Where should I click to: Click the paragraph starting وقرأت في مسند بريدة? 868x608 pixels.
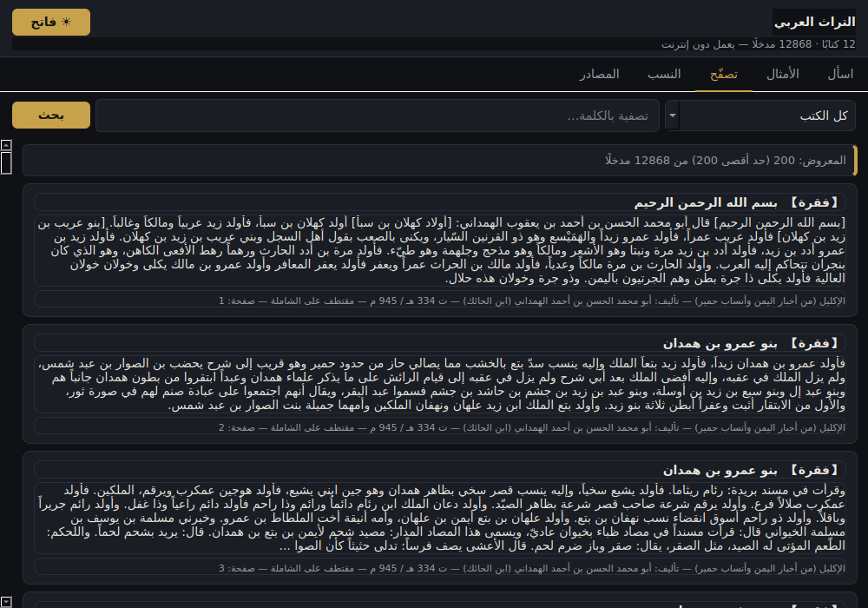click(x=440, y=519)
